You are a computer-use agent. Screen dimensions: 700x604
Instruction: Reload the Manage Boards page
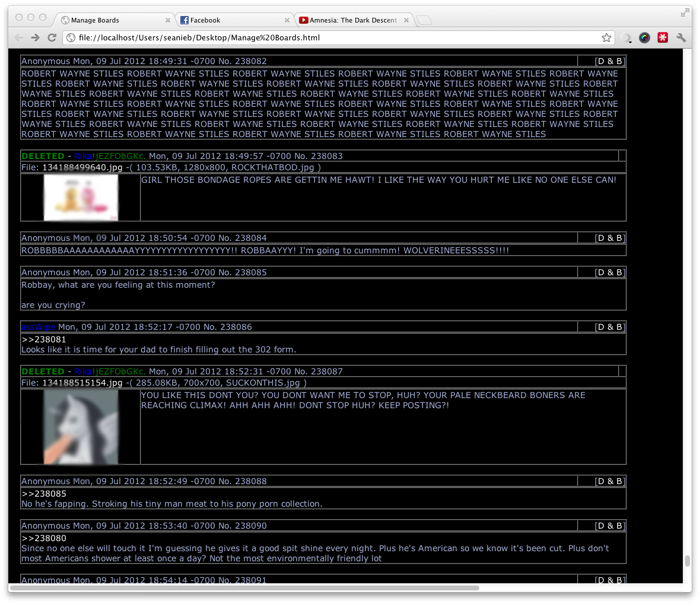52,37
